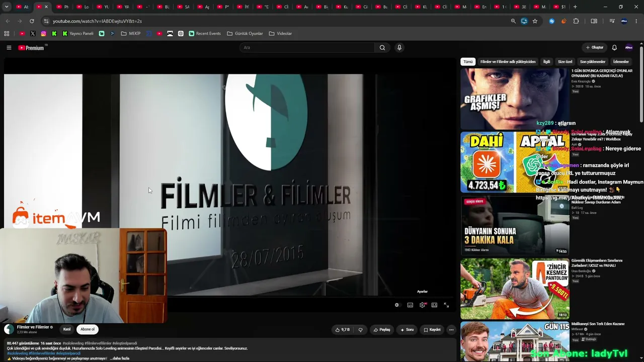The width and height of the screenshot is (644, 362).
Task: Open more actions ellipsis under the video
Action: tap(451, 330)
